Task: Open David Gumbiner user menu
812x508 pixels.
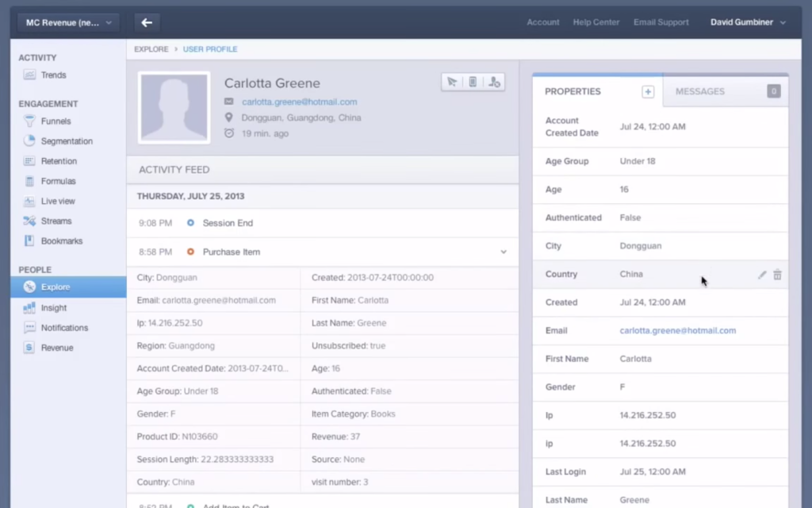Action: 748,22
